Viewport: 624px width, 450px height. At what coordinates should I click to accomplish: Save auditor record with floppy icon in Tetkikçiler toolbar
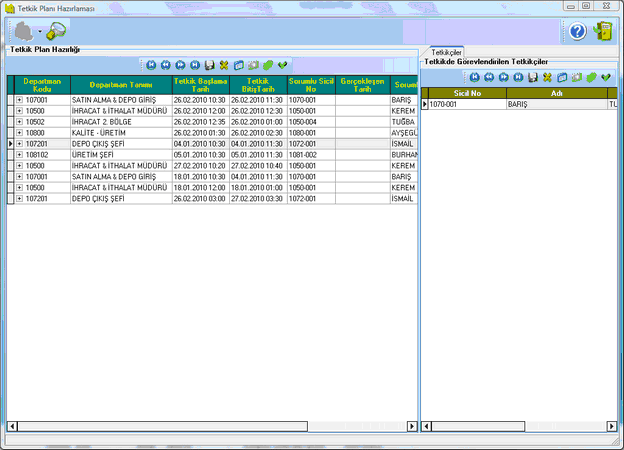533,77
